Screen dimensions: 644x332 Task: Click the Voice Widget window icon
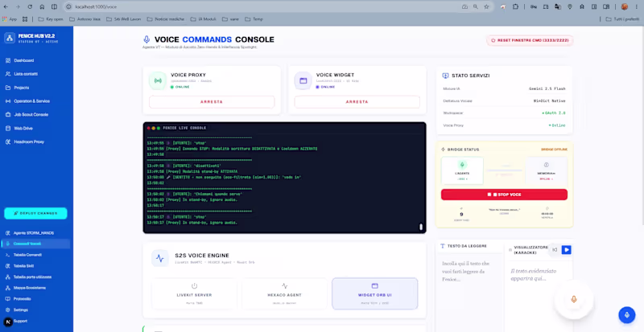[x=303, y=81]
